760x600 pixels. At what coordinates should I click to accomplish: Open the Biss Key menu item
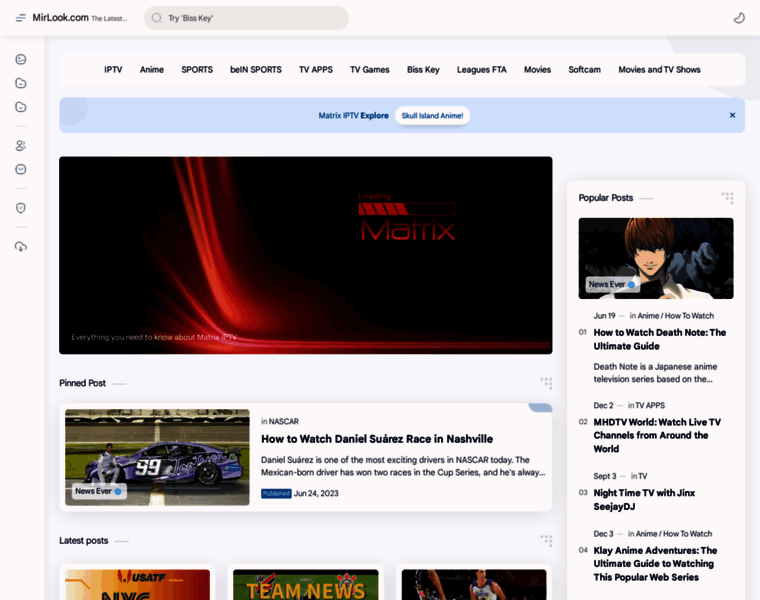(423, 70)
